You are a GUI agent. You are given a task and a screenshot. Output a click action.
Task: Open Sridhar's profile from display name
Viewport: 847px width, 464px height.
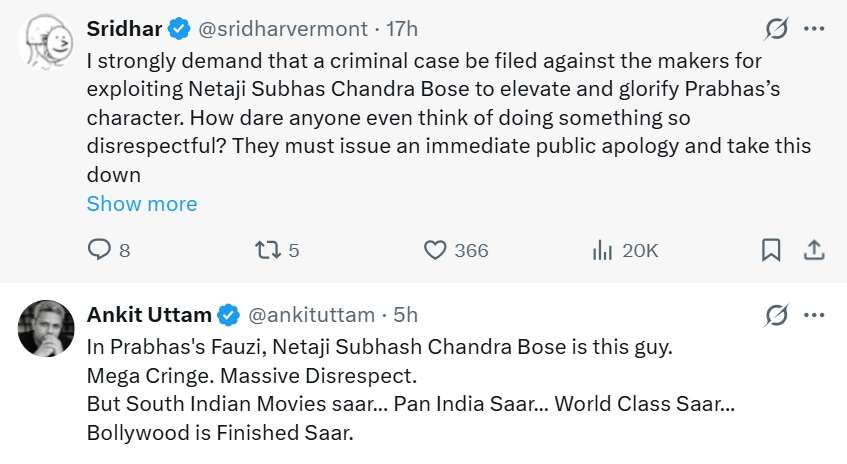coord(124,29)
